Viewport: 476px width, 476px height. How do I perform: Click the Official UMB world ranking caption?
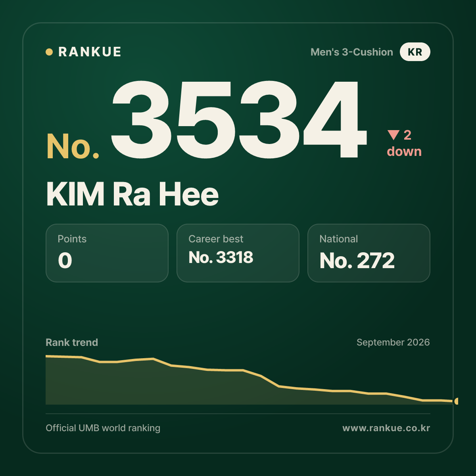click(103, 428)
